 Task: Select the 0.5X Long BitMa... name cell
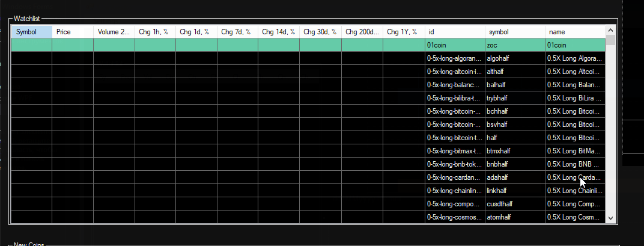[575, 150]
